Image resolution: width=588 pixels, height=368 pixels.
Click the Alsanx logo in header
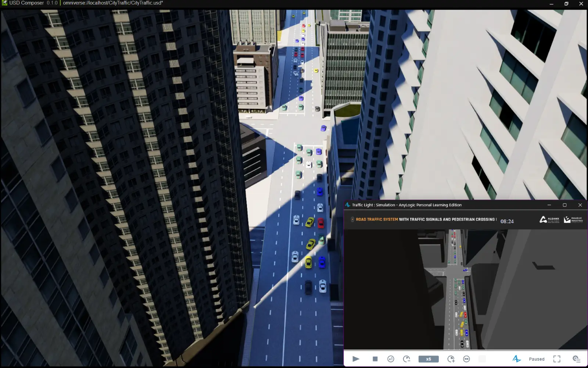549,220
